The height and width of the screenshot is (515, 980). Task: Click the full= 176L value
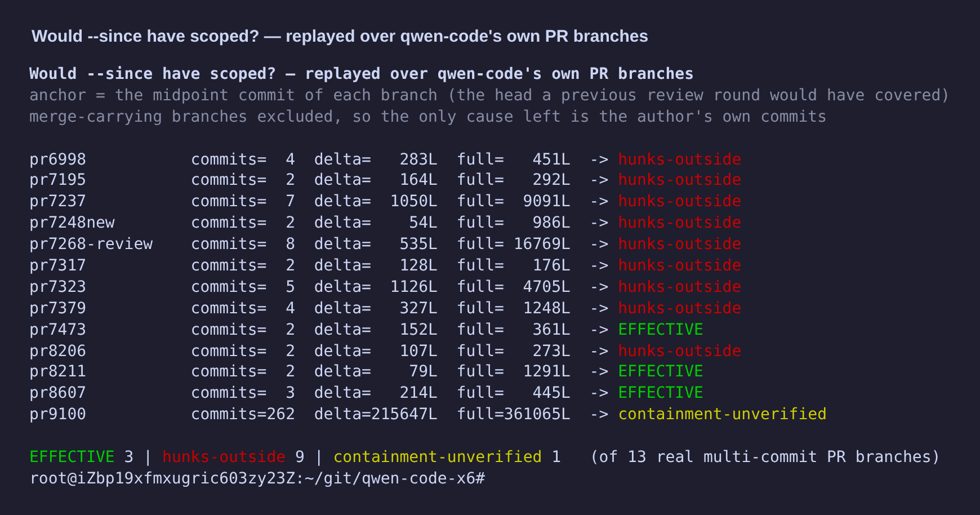click(x=514, y=265)
